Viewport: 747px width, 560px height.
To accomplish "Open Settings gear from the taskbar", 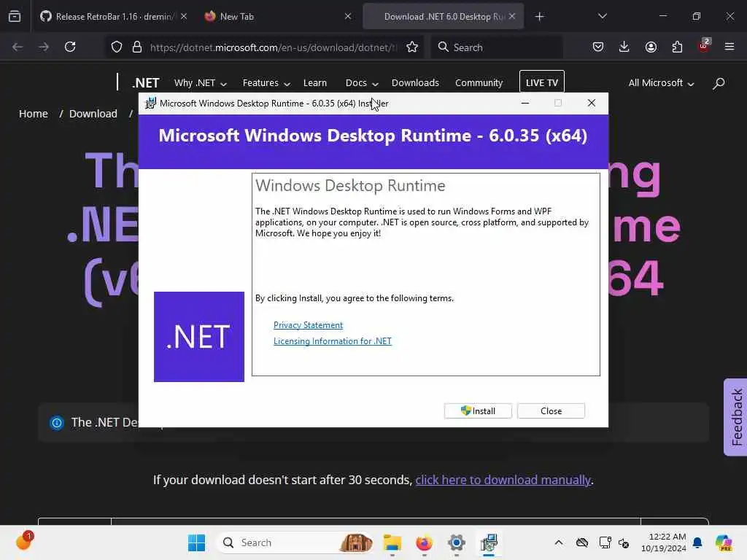I will 456,542.
